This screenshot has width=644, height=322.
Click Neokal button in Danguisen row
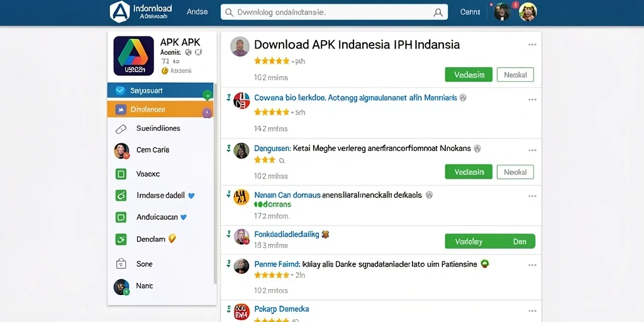point(515,172)
